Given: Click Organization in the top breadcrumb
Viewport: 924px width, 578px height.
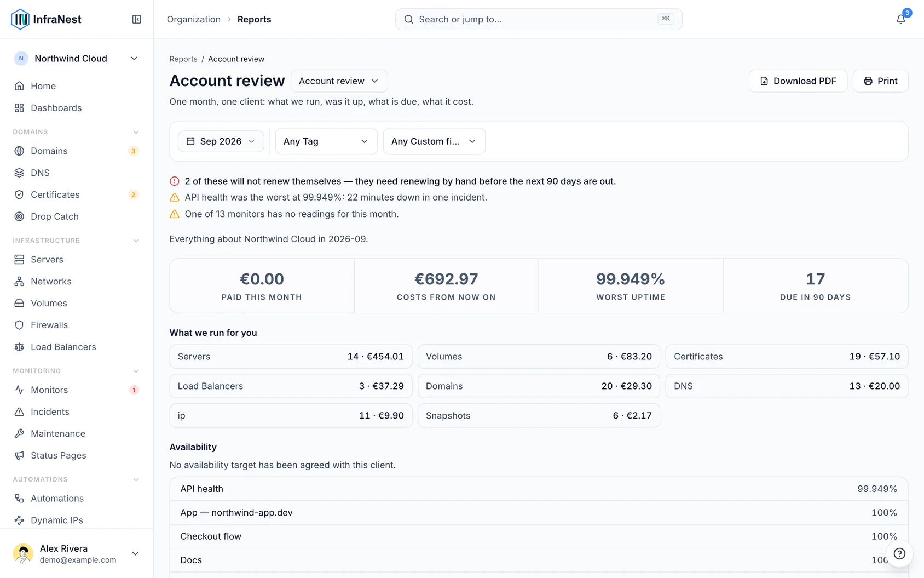Looking at the screenshot, I should (194, 19).
